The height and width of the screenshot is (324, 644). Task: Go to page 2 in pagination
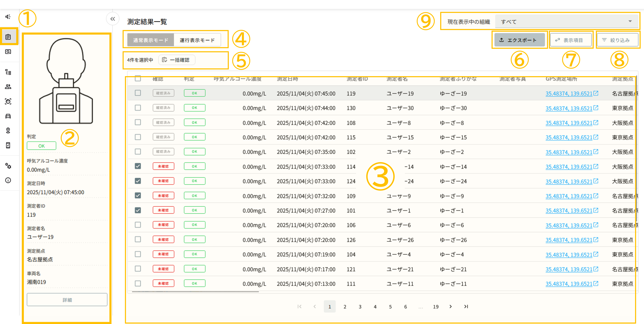coord(345,306)
